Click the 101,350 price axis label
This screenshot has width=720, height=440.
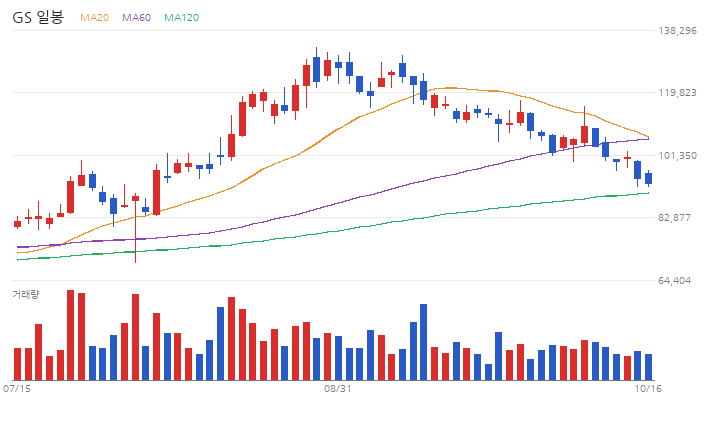pyautogui.click(x=677, y=156)
